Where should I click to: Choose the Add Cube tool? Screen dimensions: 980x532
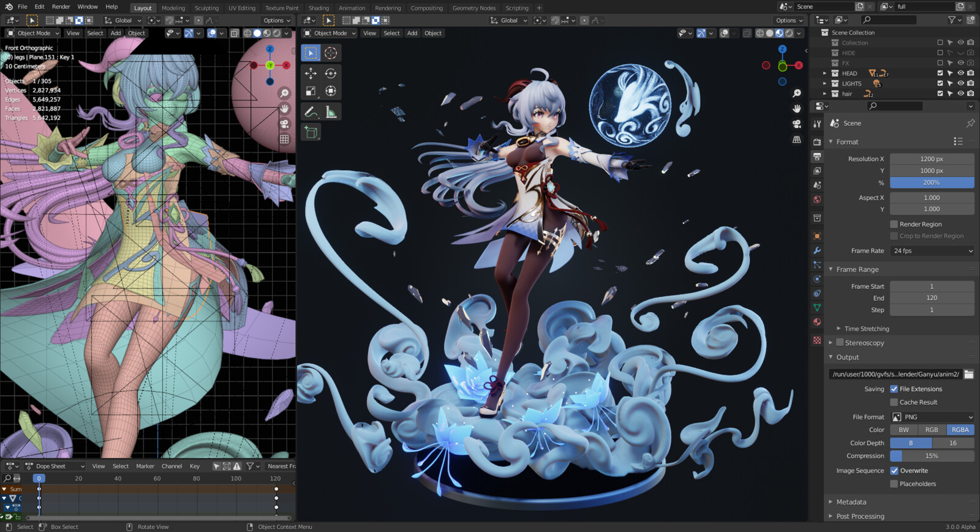311,132
